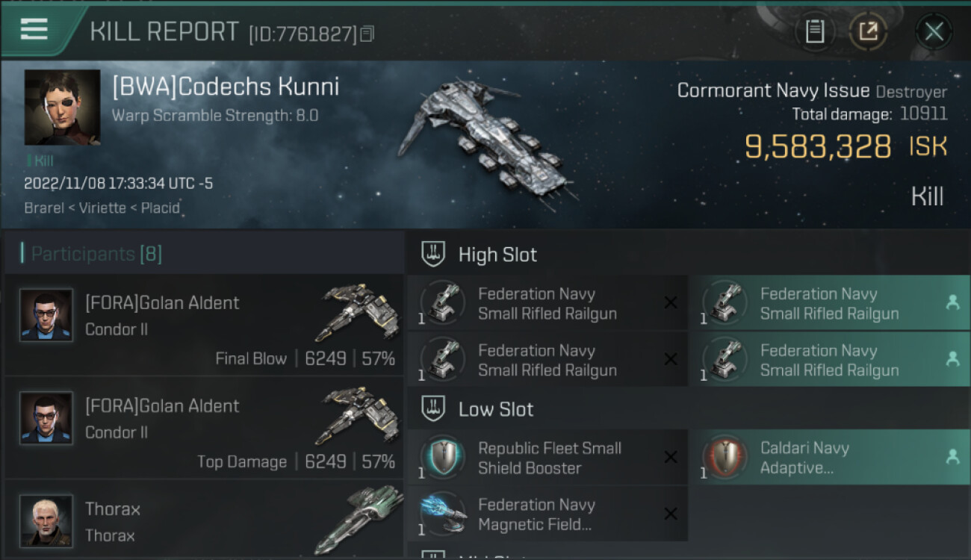
Task: Click the Cormorant Navy Issue ship image
Action: pyautogui.click(x=485, y=142)
